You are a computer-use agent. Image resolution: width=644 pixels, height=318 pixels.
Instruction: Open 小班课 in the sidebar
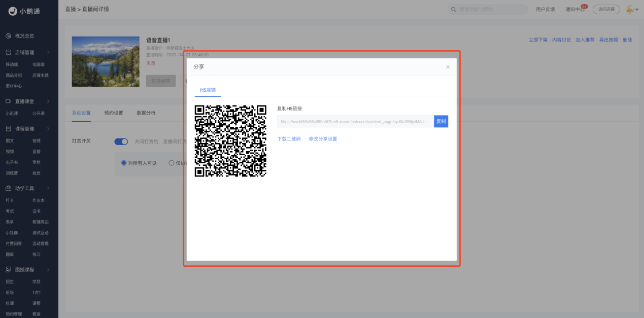[12, 114]
